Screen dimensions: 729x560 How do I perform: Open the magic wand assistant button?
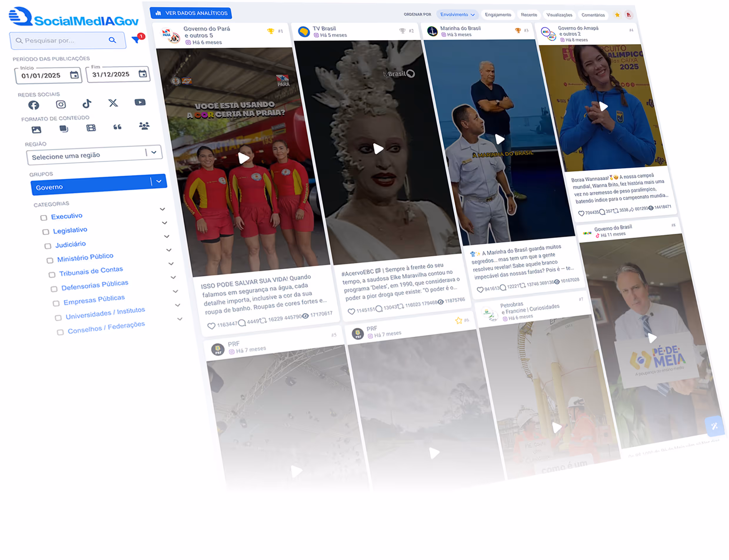[x=714, y=426]
